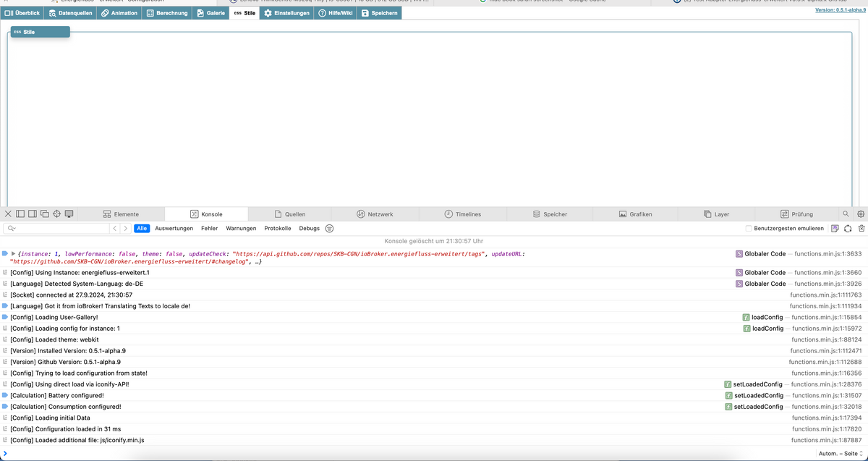Open the Einstellungen tab
Screen dimensions: 868x461
click(287, 13)
